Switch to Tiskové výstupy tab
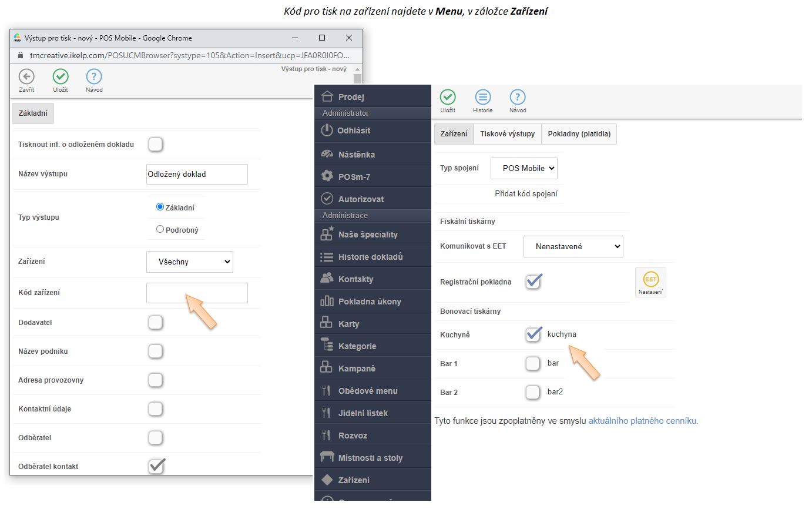812x509 pixels. click(x=507, y=134)
